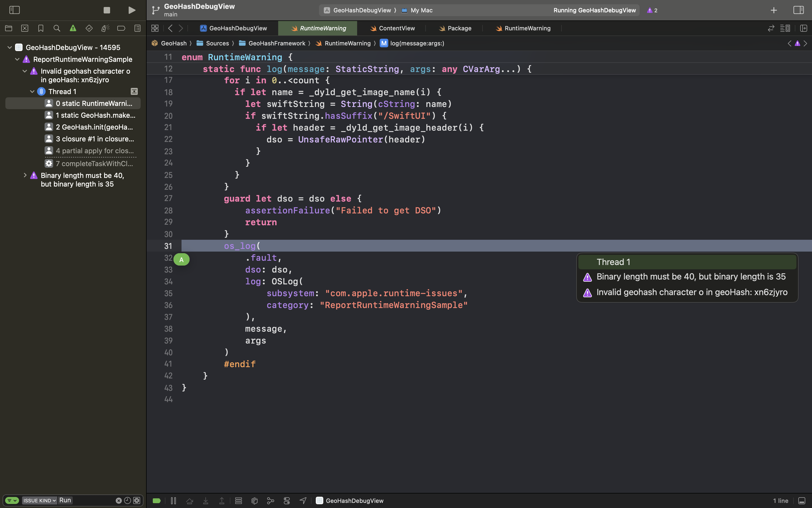Image resolution: width=812 pixels, height=508 pixels.
Task: Switch to the ContentView tab
Action: pyautogui.click(x=392, y=28)
